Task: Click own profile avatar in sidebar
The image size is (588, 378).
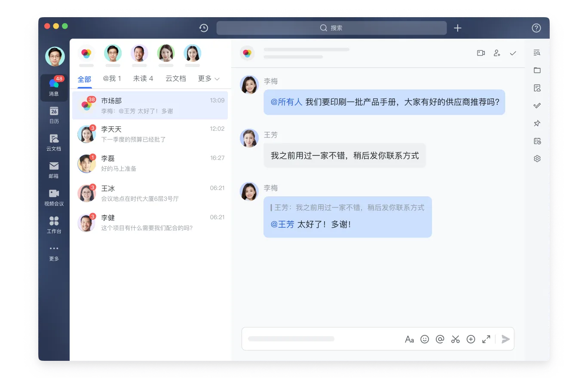Action: pyautogui.click(x=55, y=56)
